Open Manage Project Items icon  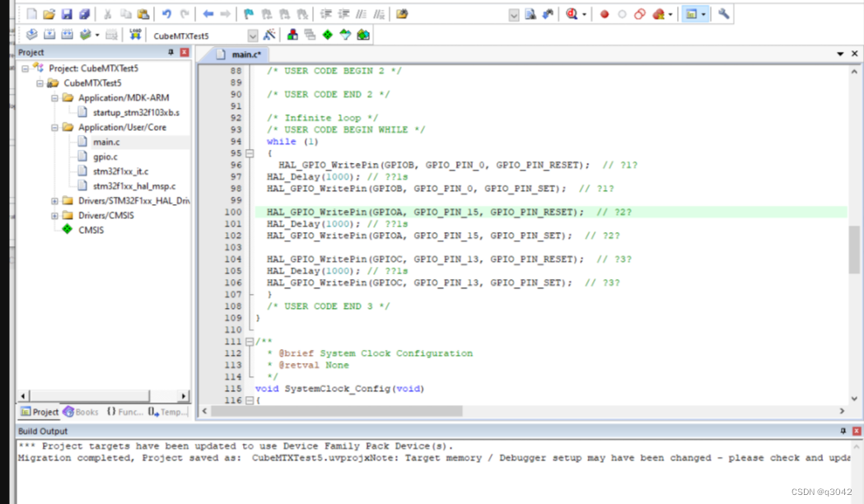[x=292, y=35]
